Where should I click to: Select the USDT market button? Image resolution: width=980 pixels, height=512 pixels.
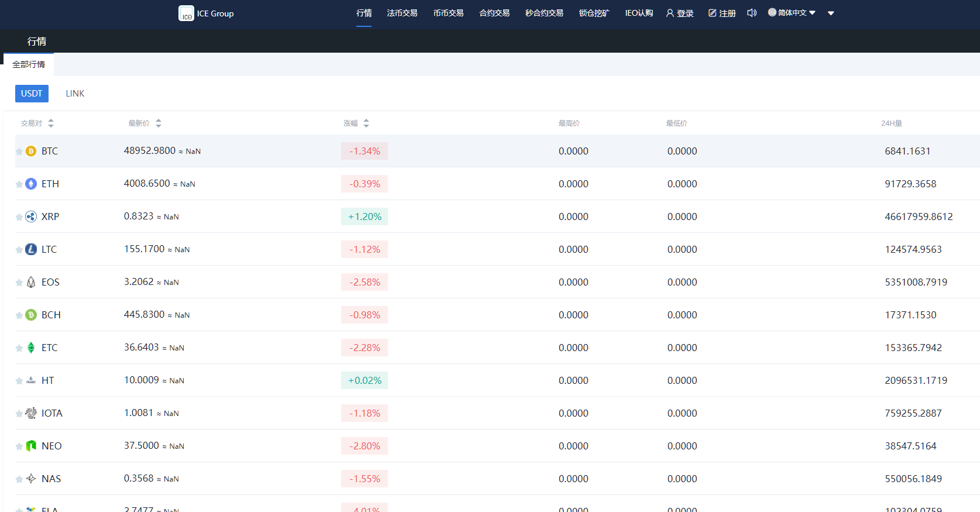point(32,94)
